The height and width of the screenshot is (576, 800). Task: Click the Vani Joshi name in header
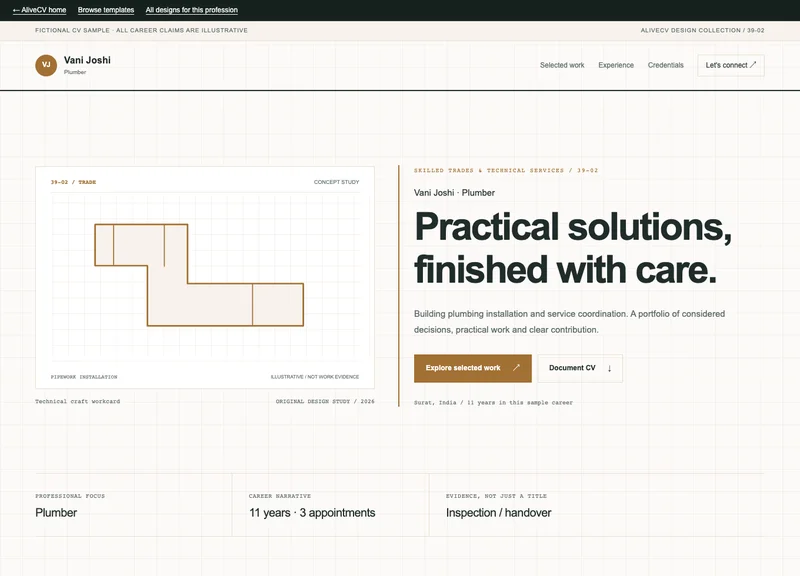pos(87,60)
